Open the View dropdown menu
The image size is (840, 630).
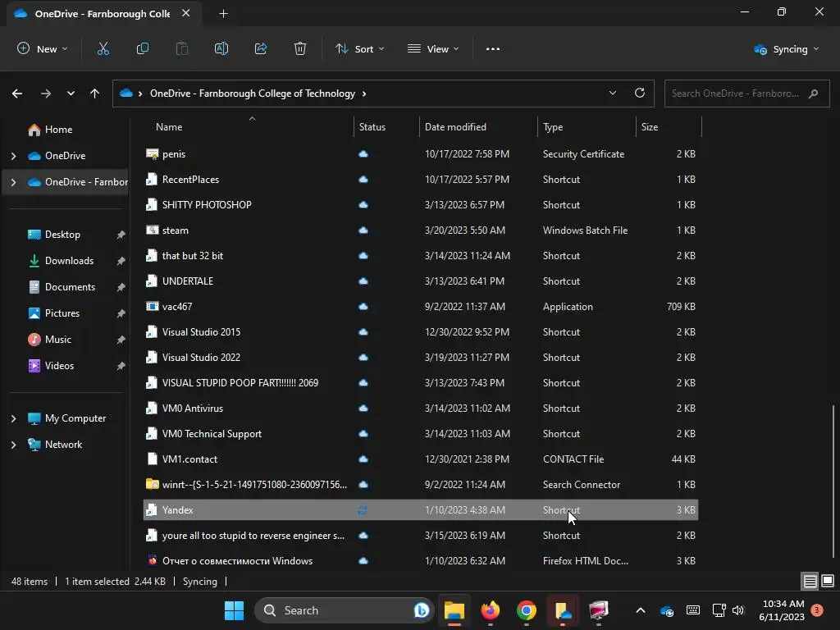pos(433,48)
